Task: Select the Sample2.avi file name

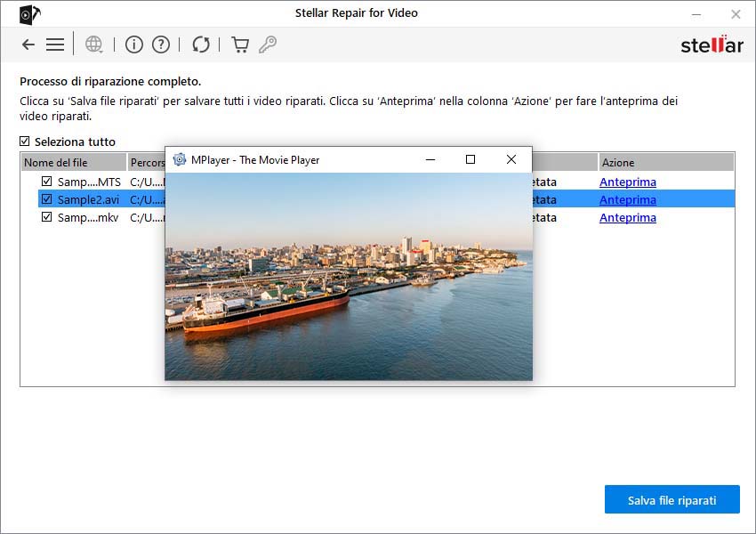Action: tap(88, 199)
